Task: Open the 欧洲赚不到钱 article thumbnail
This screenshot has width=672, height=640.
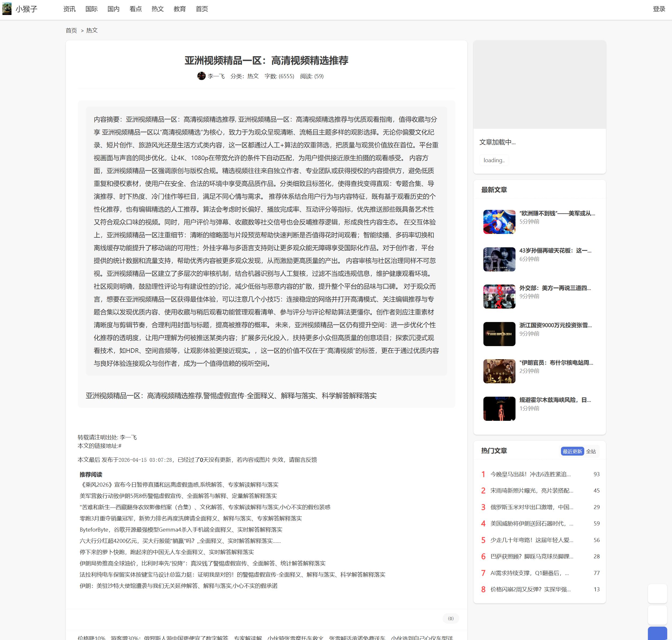Action: 499,222
